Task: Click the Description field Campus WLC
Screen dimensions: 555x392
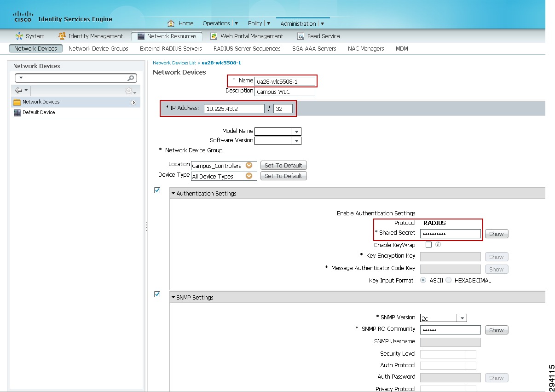Action: 285,92
